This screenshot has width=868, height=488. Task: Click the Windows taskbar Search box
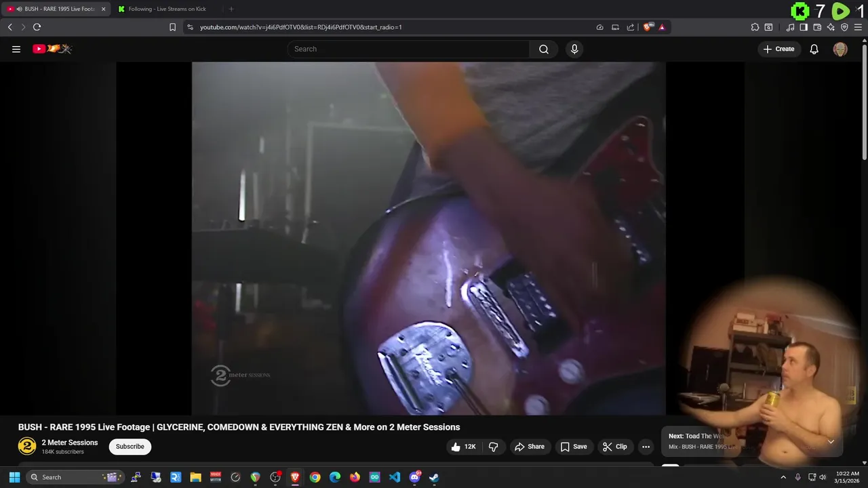point(75,477)
